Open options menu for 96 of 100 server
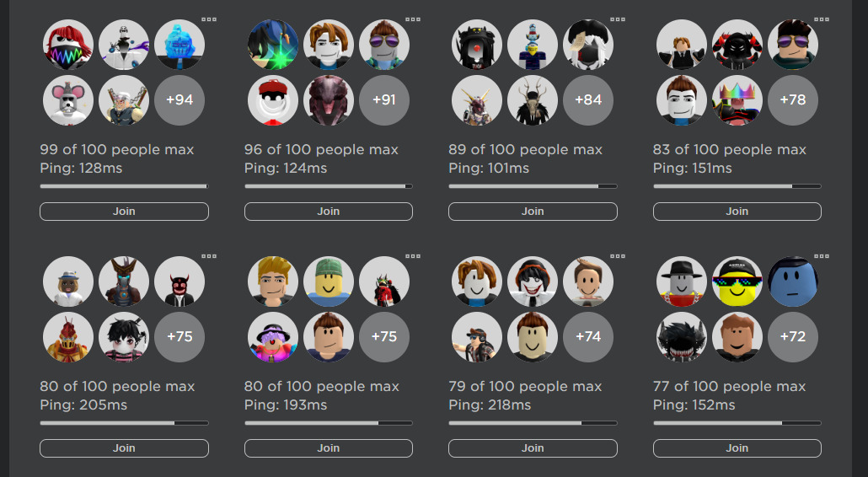The height and width of the screenshot is (477, 868). [413, 19]
